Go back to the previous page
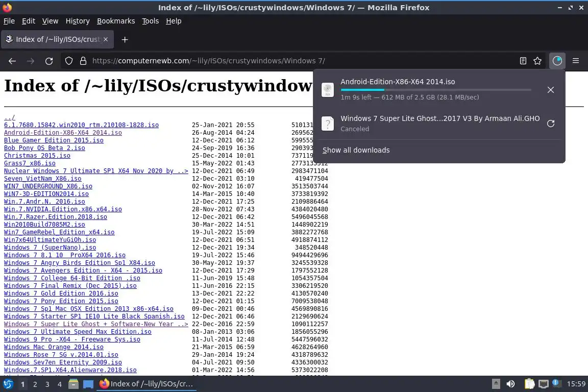The image size is (588, 392). [x=12, y=61]
